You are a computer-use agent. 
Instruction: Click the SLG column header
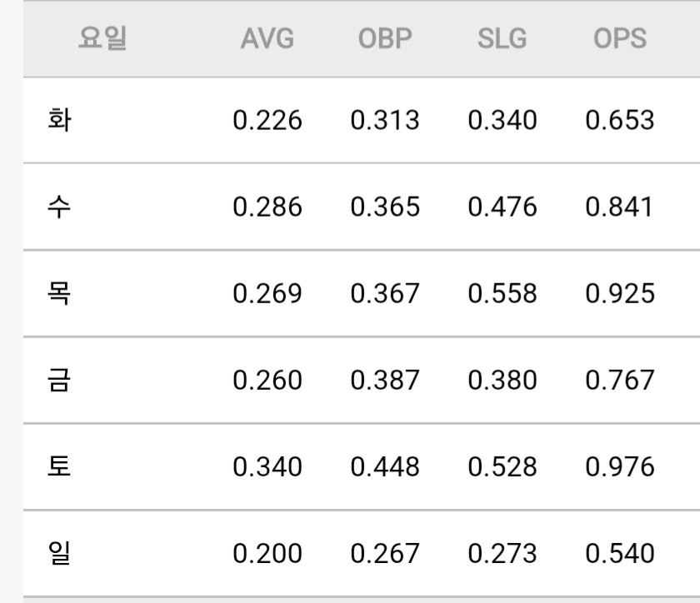pos(502,38)
